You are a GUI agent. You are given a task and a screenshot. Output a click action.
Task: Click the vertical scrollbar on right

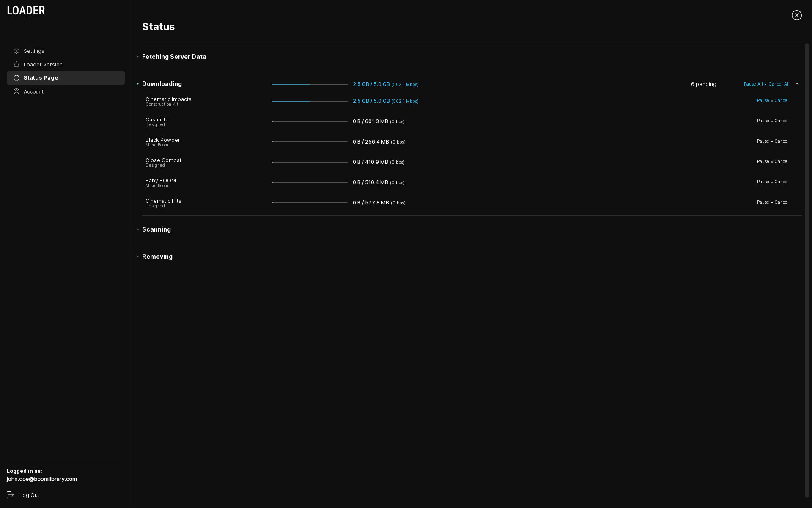(x=807, y=271)
